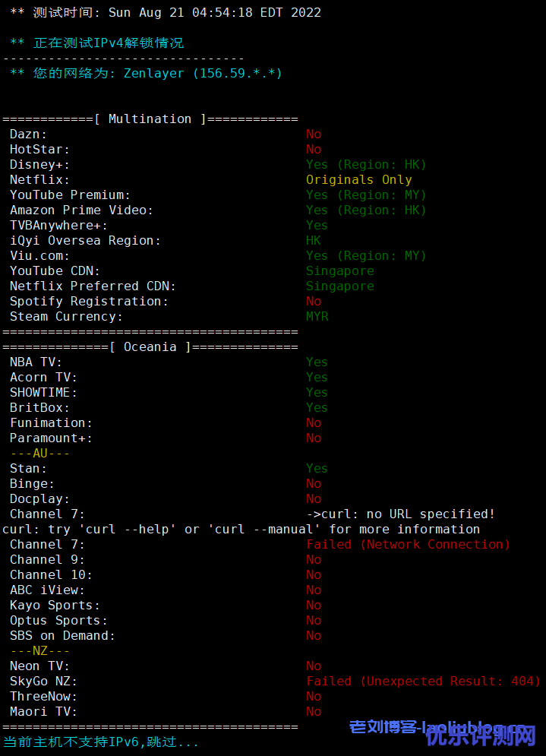
Task: Open the laoliublog.cn watermark link
Action: click(437, 727)
